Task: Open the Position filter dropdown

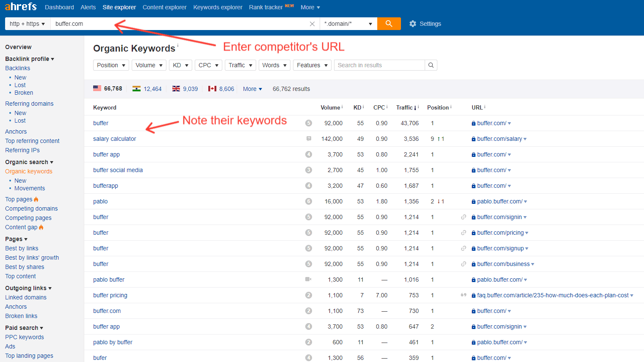Action: point(111,65)
